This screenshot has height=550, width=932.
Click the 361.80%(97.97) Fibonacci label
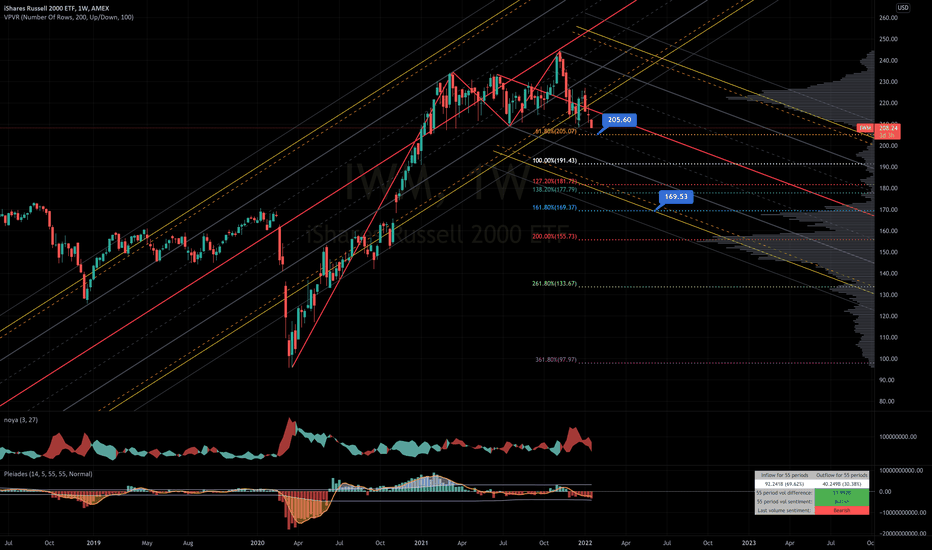[556, 360]
